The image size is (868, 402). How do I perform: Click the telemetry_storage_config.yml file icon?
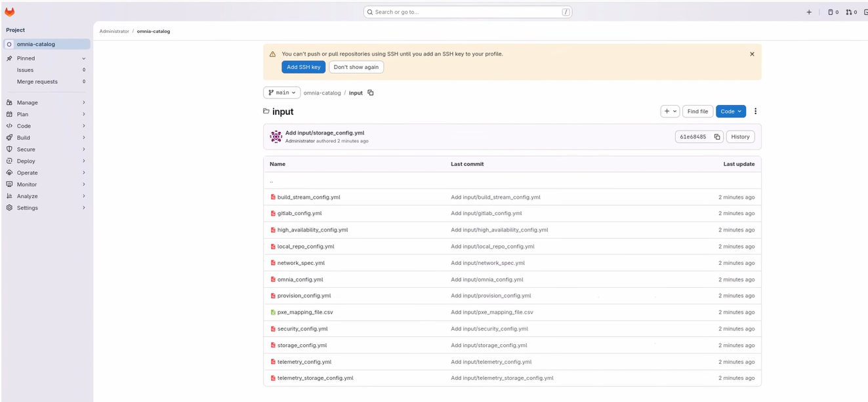pos(273,378)
